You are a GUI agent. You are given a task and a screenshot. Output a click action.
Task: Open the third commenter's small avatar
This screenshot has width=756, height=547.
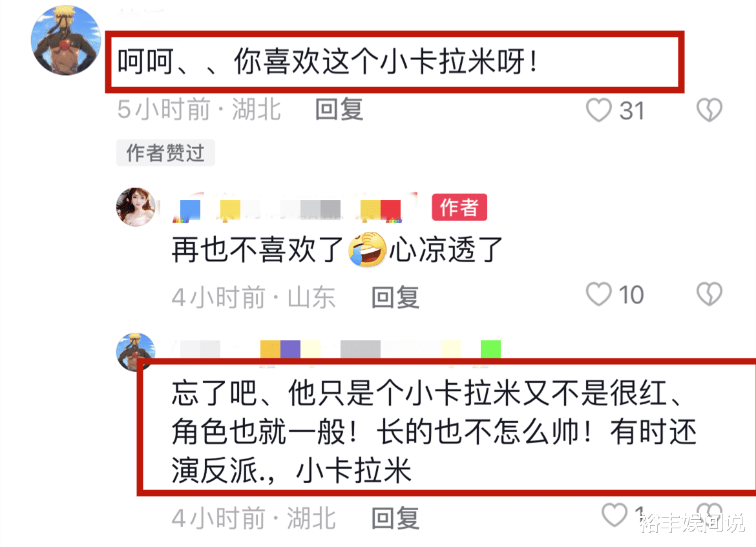tap(135, 351)
